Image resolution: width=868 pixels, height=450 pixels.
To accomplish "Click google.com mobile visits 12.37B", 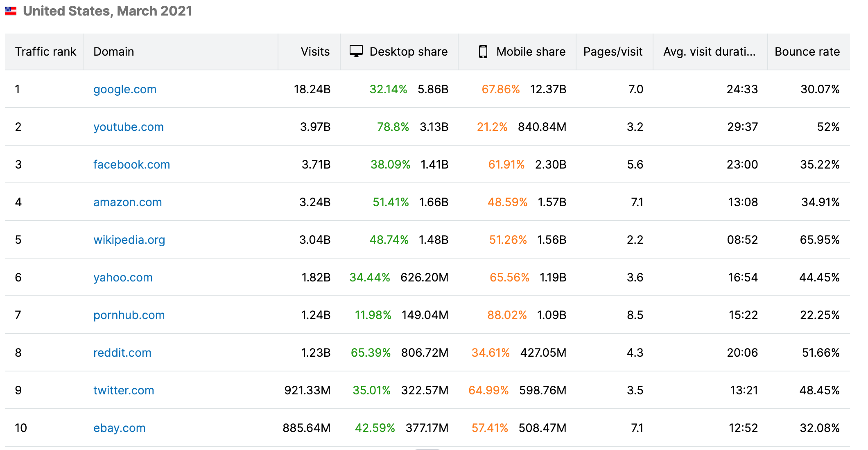I will (x=548, y=89).
